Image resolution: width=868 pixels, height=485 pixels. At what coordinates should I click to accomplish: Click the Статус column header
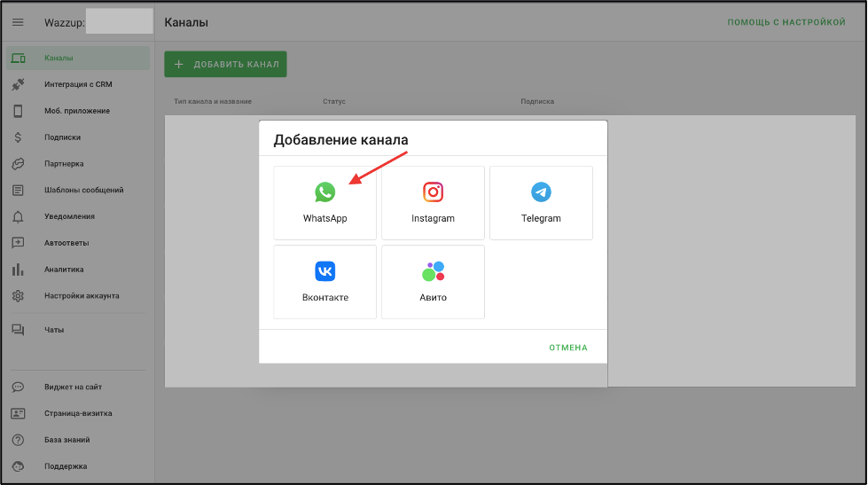pos(333,101)
